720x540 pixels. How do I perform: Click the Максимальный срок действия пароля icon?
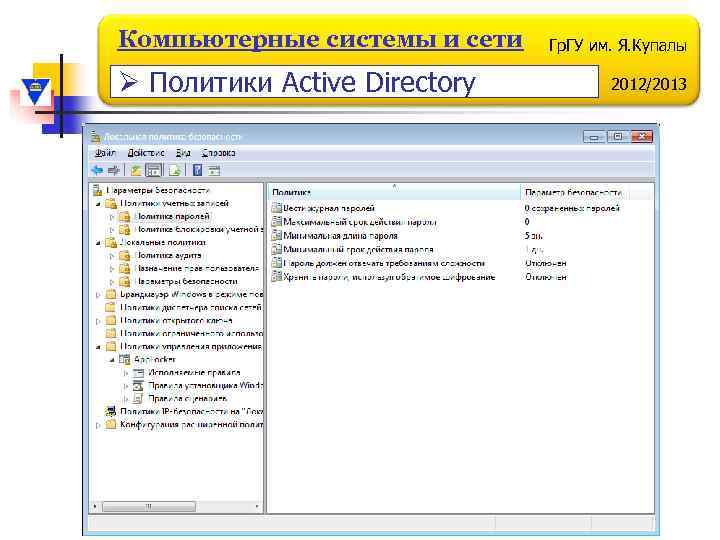[276, 222]
